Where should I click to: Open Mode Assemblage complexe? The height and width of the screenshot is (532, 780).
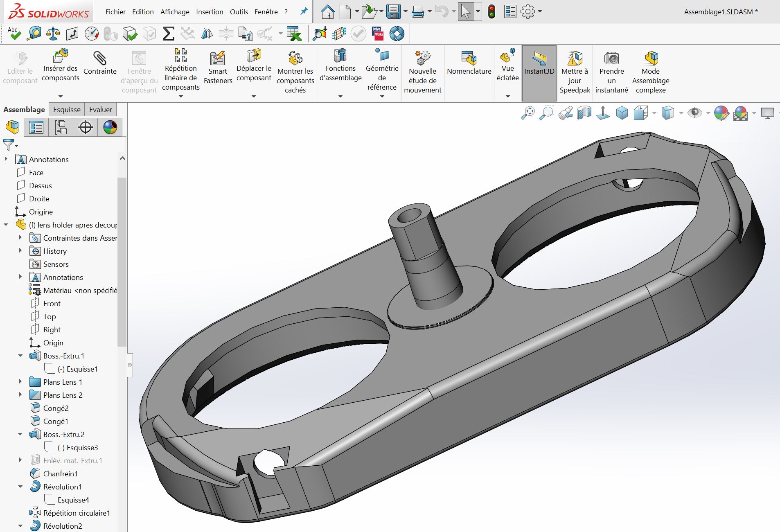click(651, 72)
